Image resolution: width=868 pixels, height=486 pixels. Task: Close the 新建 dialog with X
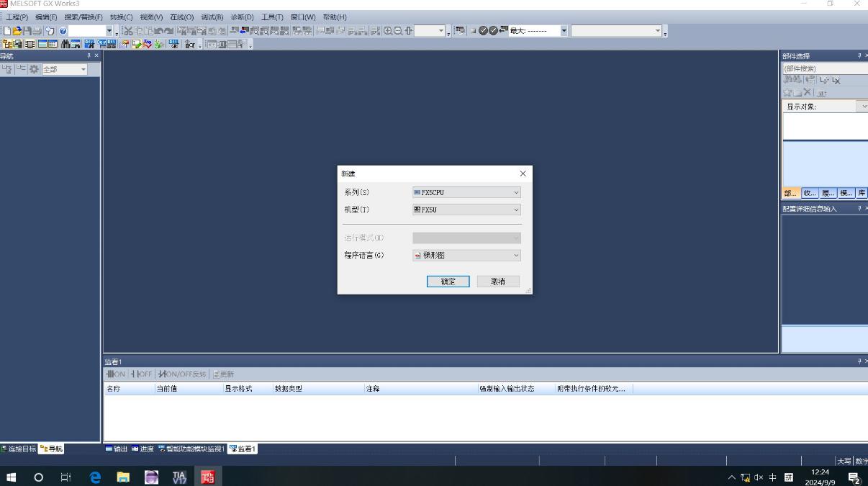(x=523, y=174)
